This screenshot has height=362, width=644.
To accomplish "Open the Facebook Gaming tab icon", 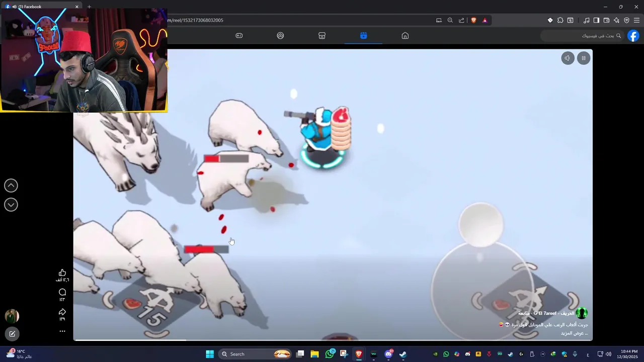I will click(x=239, y=36).
